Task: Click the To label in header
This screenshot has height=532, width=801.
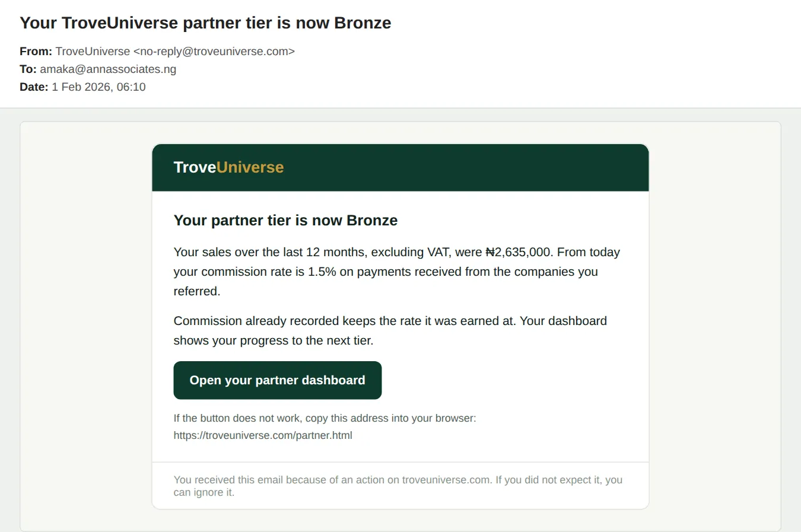Action: tap(28, 69)
